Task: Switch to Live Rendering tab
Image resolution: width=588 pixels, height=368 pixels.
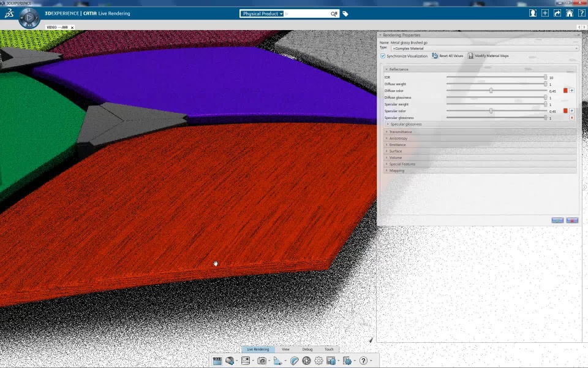Action: (x=258, y=349)
